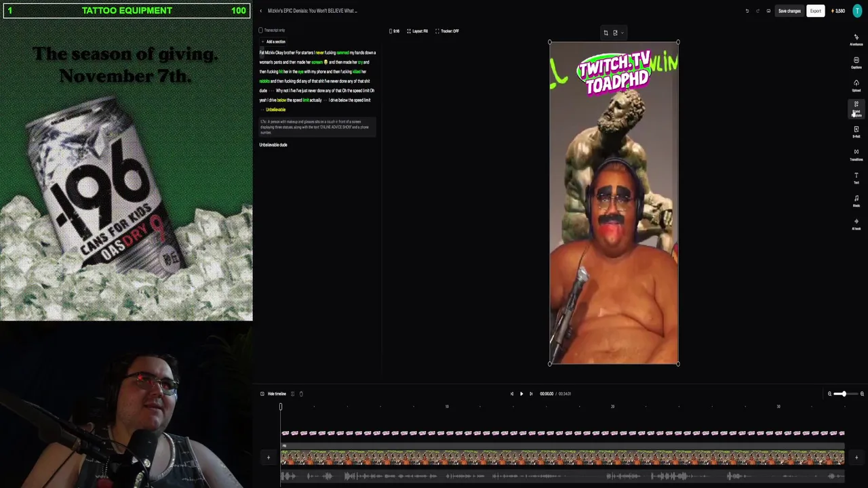The height and width of the screenshot is (488, 868).
Task: Click the Export button
Action: tap(815, 11)
